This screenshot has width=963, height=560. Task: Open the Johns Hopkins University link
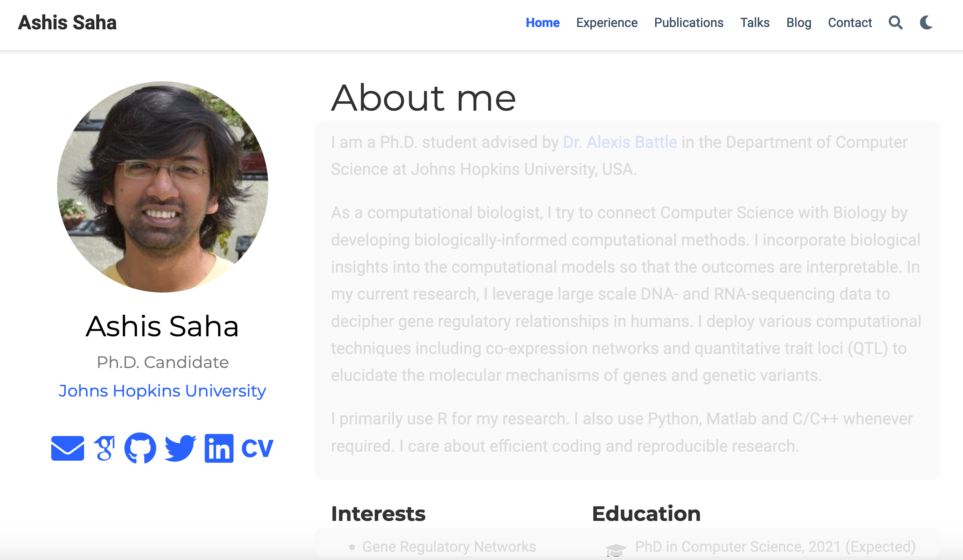[x=162, y=391]
